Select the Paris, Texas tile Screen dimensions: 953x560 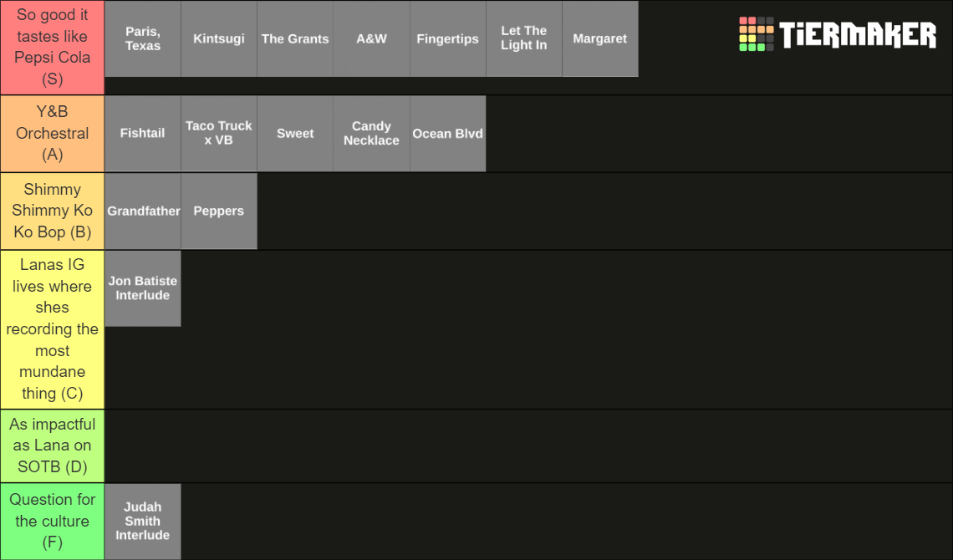pos(143,39)
